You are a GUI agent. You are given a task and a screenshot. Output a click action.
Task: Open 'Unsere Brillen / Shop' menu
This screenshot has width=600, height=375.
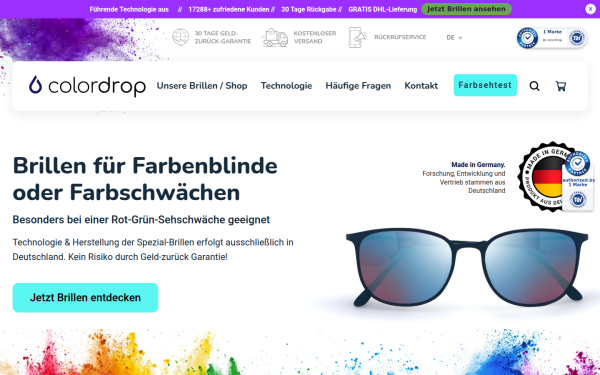[202, 86]
